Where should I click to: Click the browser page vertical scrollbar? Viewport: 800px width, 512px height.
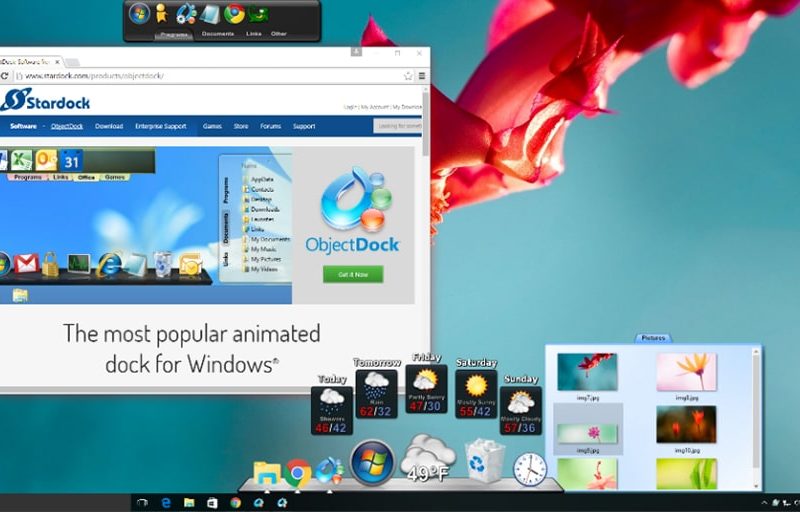click(426, 125)
